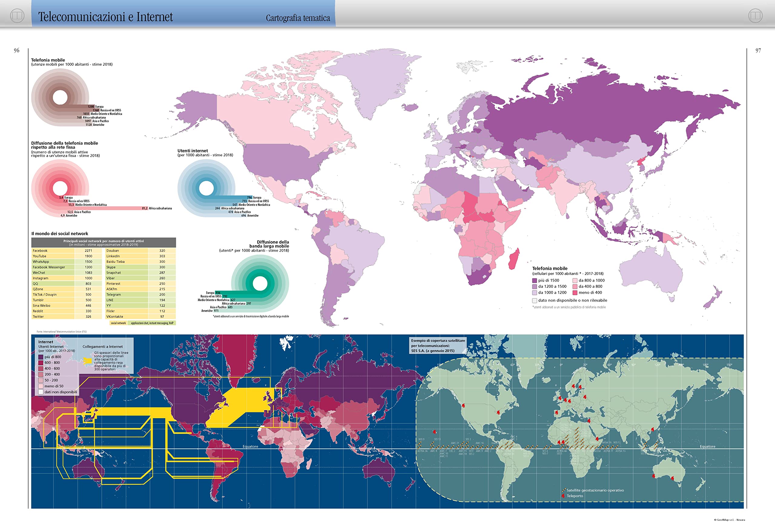Click the yellow Collegamenti a Internet legend symbol
The image size is (775, 532).
coord(87,361)
